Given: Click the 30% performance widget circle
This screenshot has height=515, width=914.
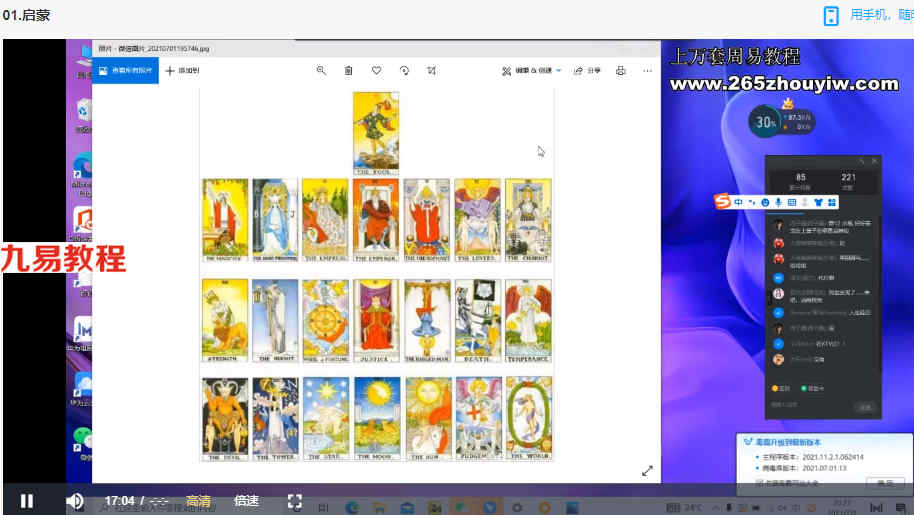Looking at the screenshot, I should click(765, 122).
